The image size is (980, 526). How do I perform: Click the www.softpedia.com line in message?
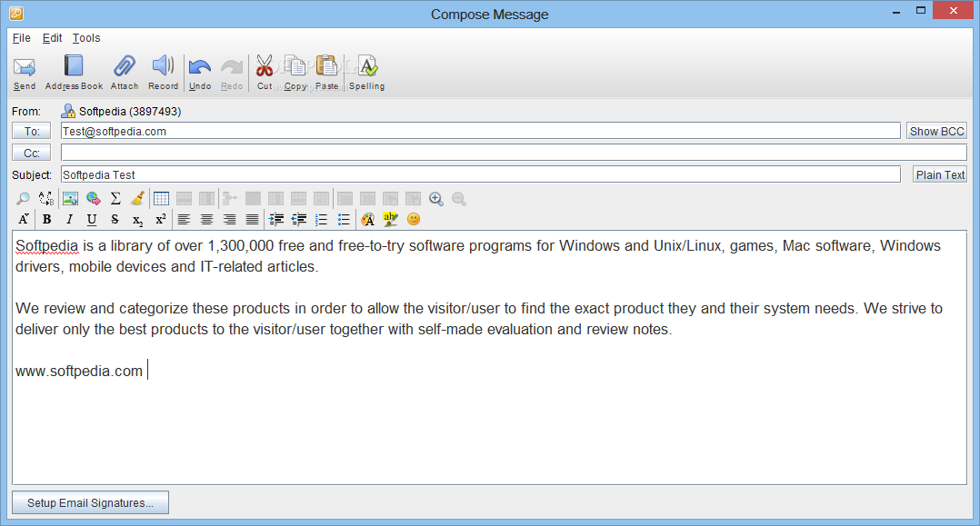pyautogui.click(x=79, y=371)
